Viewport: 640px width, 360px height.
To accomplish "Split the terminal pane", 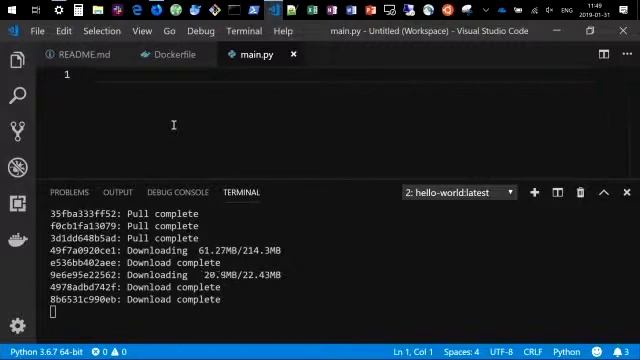I will pos(558,192).
